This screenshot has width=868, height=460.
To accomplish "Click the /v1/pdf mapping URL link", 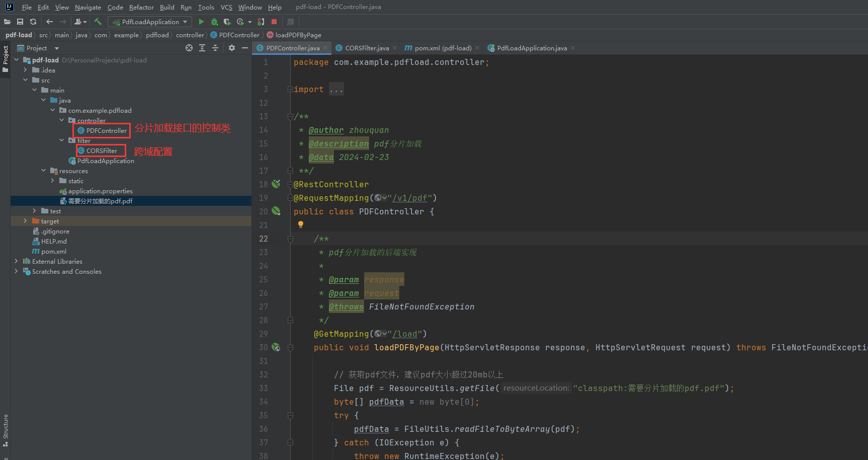I will (x=410, y=198).
